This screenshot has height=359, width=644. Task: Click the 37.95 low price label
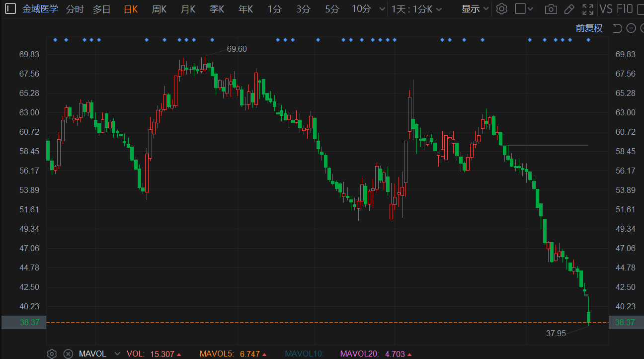coord(556,333)
